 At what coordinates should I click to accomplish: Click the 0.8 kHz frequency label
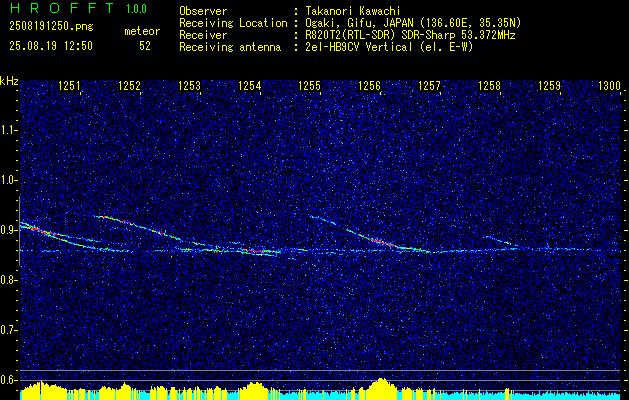[8, 280]
